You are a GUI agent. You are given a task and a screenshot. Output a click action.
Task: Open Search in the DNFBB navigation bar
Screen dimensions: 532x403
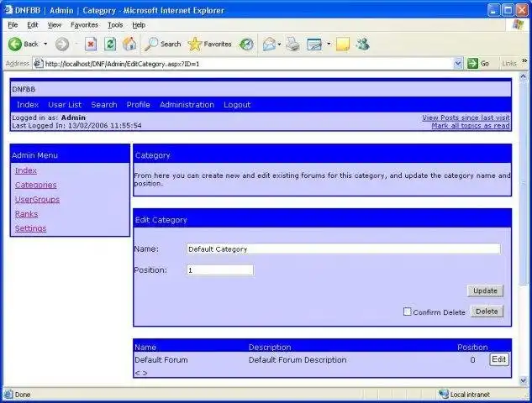pyautogui.click(x=104, y=105)
